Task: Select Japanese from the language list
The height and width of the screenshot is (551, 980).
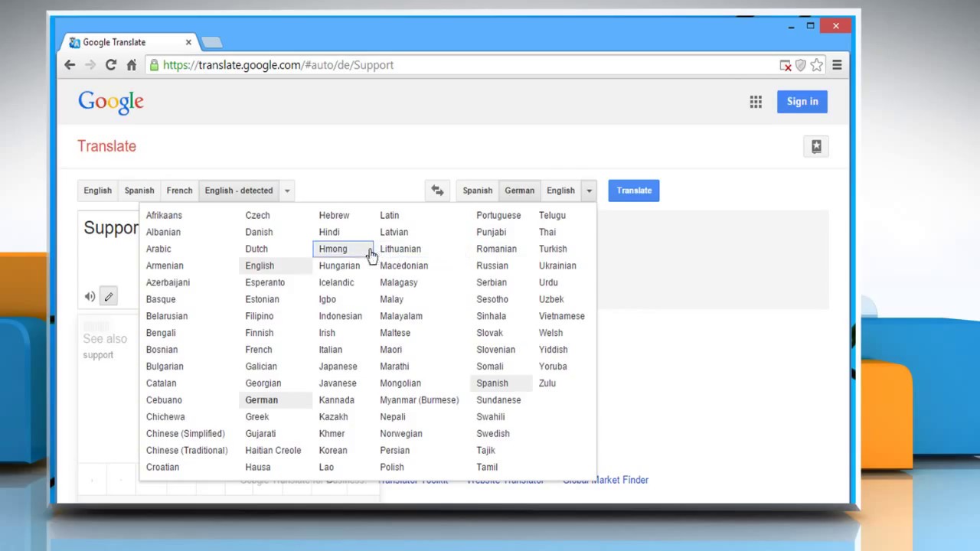Action: (x=338, y=366)
